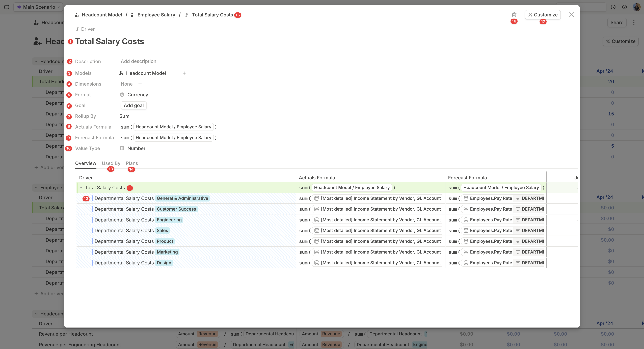Click the Add description field
The image size is (644, 349).
(x=139, y=61)
